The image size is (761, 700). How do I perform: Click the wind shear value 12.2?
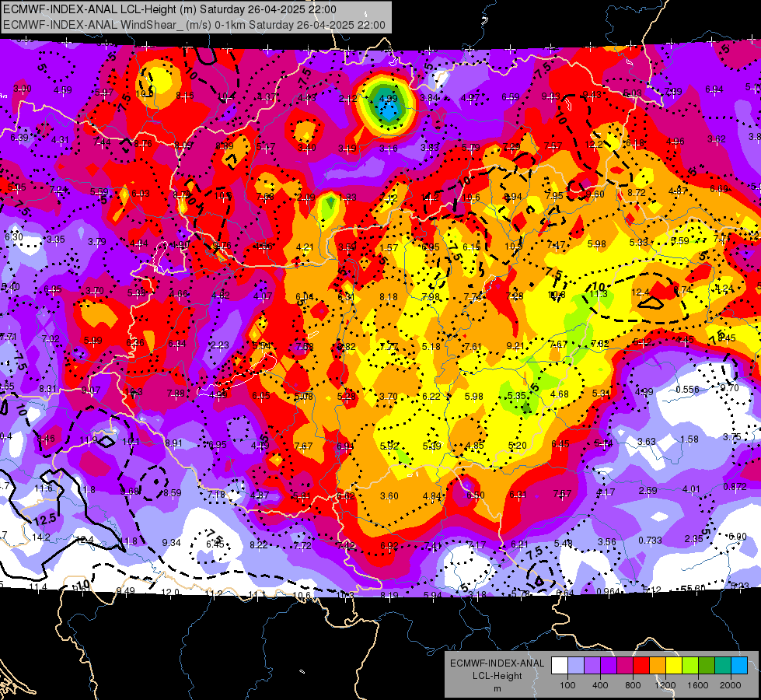point(594,144)
